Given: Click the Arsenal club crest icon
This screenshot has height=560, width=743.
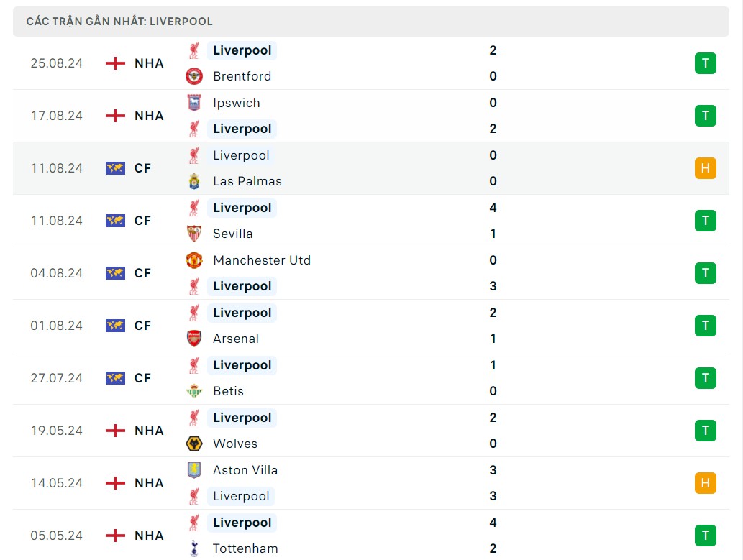Looking at the screenshot, I should [194, 339].
